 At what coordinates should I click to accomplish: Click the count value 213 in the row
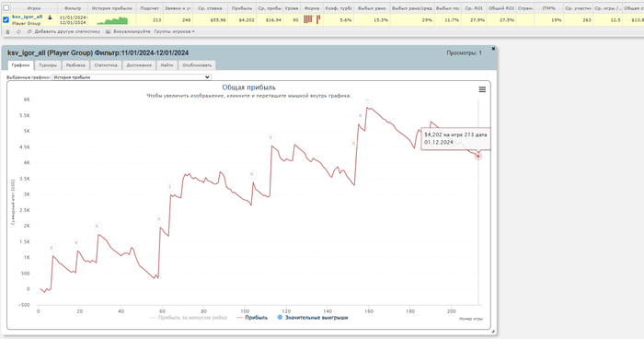157,19
